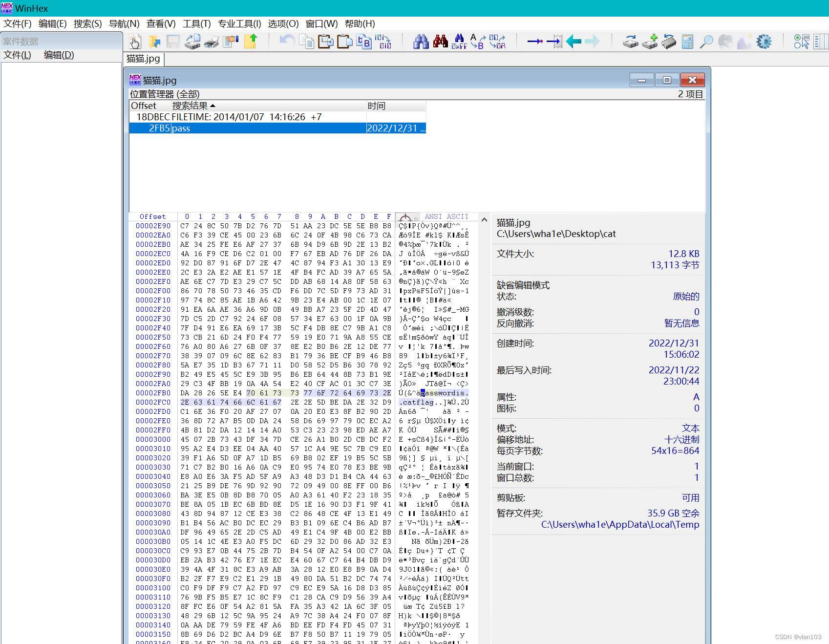829x644 pixels.
Task: Open case data 文件(L) menu
Action: (x=18, y=55)
